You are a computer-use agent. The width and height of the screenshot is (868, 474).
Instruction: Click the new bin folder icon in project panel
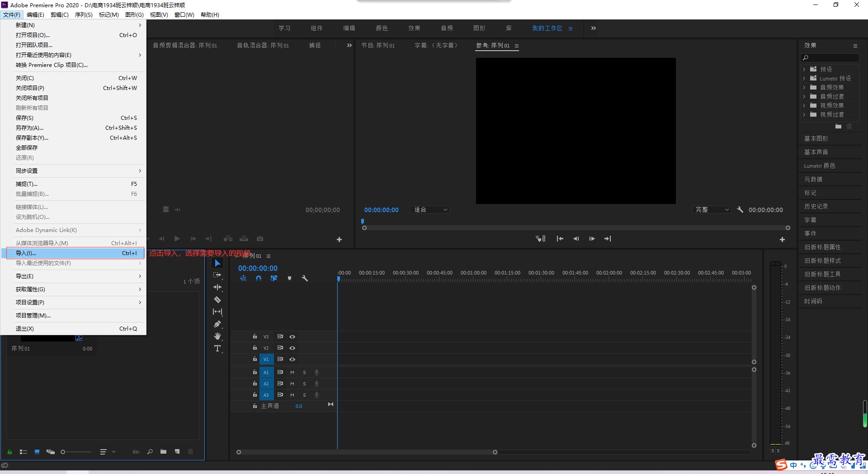point(163,451)
